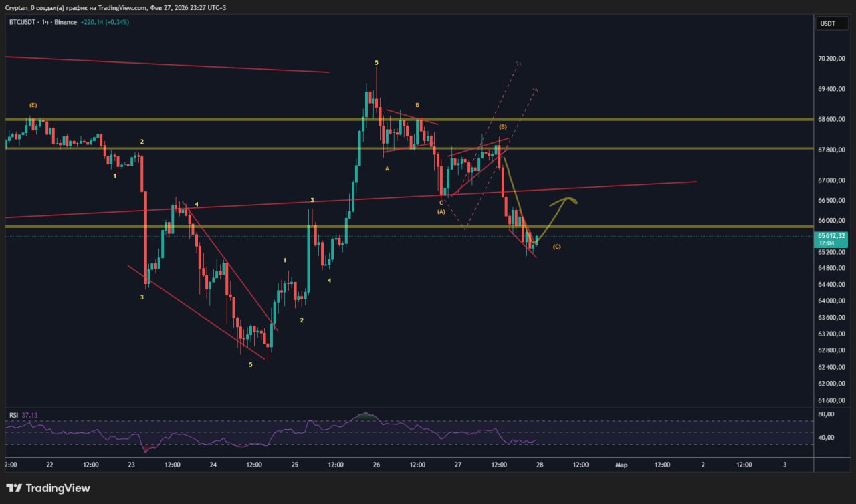Select the RSI indicator label
This screenshot has width=856, height=504.
click(x=13, y=415)
